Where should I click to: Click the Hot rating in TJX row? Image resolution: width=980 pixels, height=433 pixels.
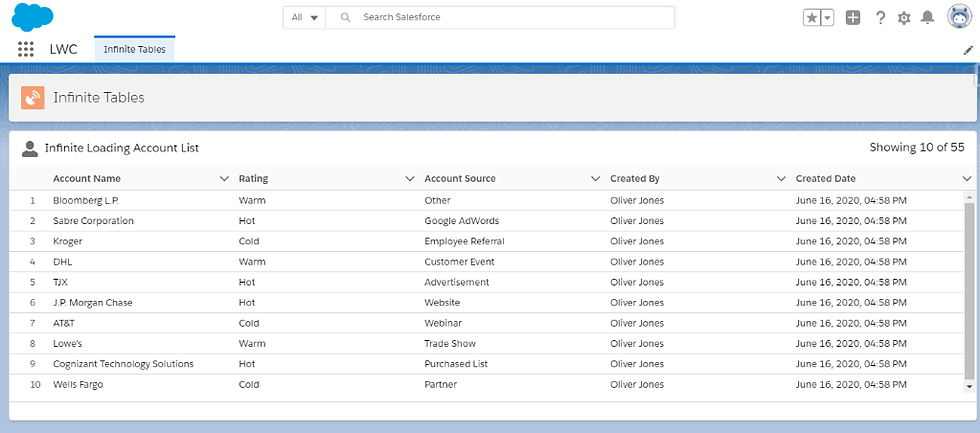pos(247,282)
